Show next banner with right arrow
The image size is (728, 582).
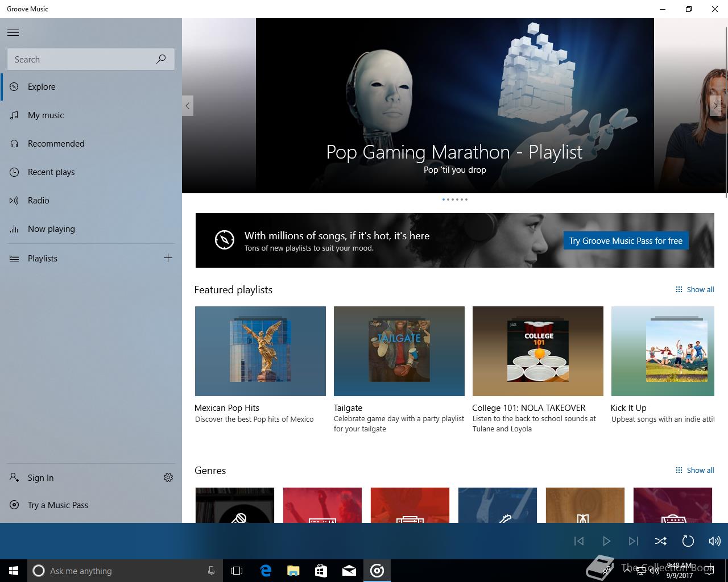point(715,106)
